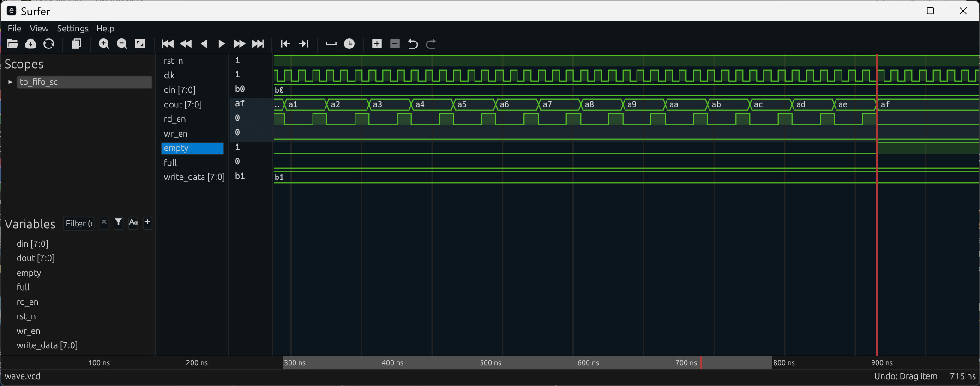Screen dimensions: 980x386
Task: Click the overview bar highlighted viewport region
Action: 527,363
